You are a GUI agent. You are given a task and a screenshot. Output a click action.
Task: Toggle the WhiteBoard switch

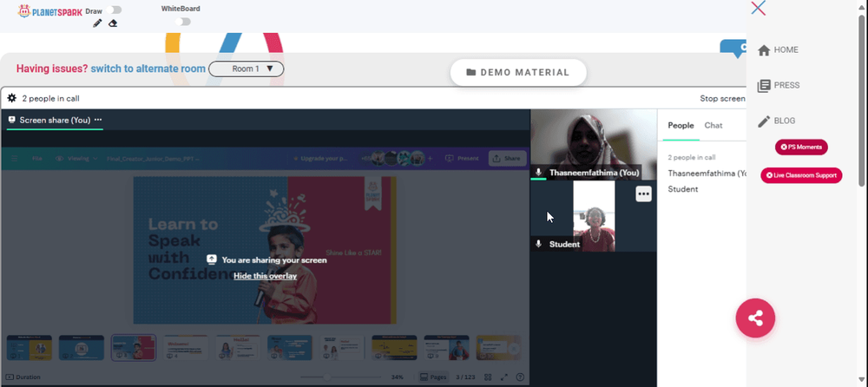tap(182, 22)
